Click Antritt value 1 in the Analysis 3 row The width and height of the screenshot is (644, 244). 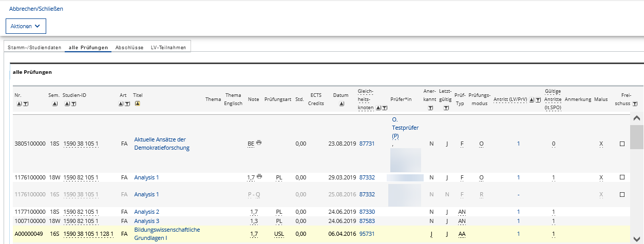519,221
